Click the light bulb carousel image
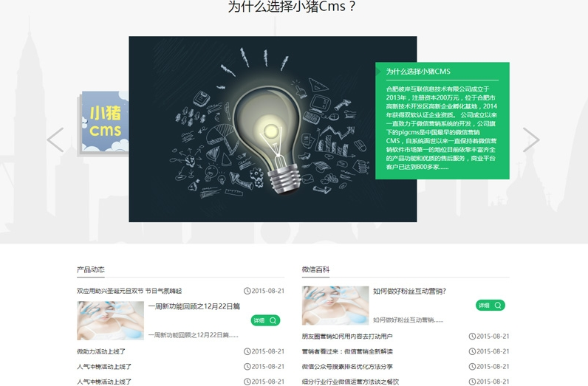The image size is (588, 386). (273, 129)
